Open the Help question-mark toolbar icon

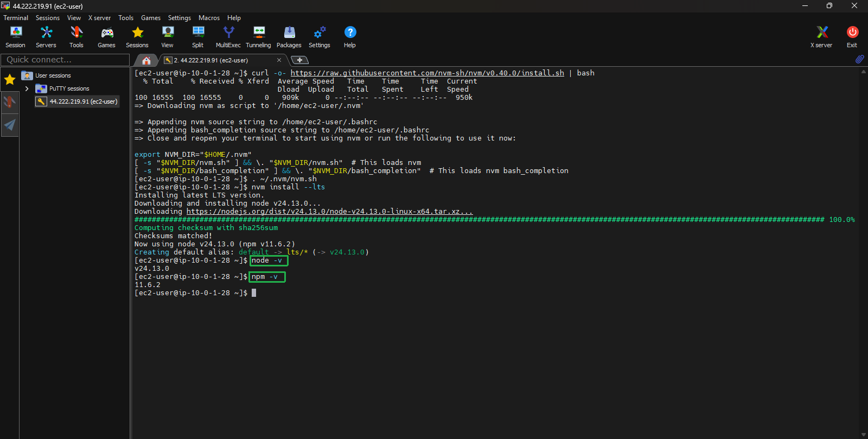point(350,37)
